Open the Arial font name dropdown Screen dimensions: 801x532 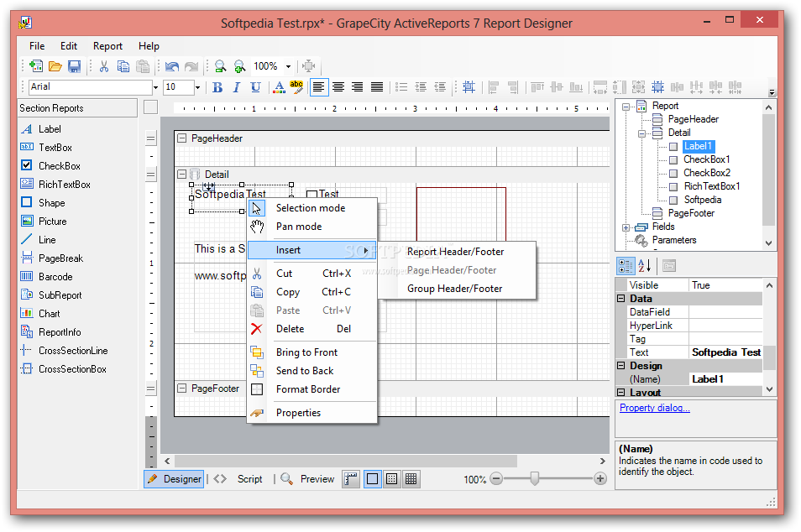pos(155,87)
